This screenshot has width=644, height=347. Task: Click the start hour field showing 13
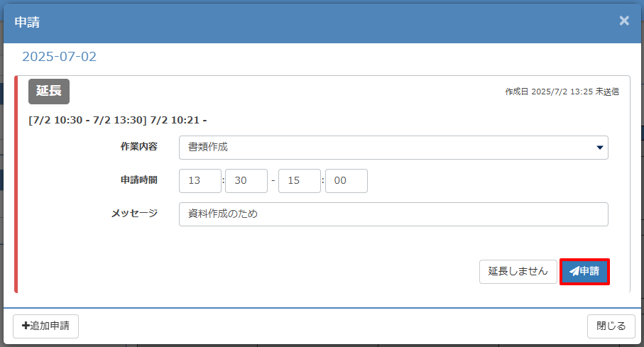coord(200,181)
